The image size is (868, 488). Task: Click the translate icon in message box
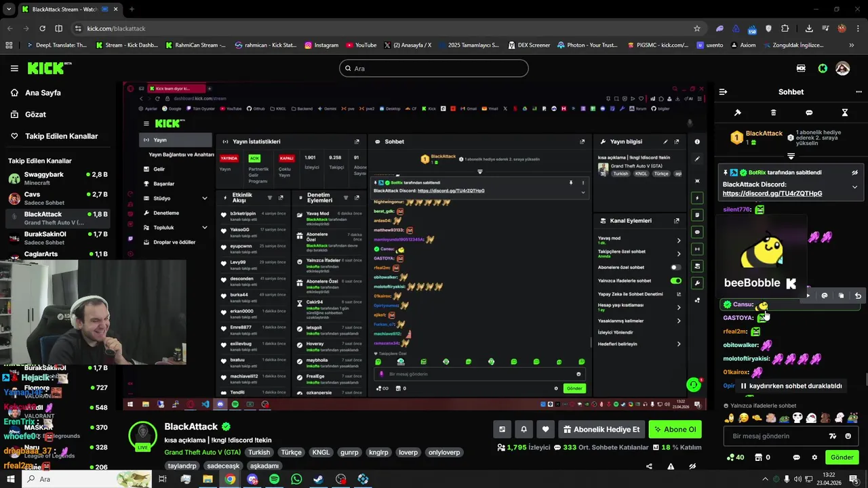[x=833, y=436]
